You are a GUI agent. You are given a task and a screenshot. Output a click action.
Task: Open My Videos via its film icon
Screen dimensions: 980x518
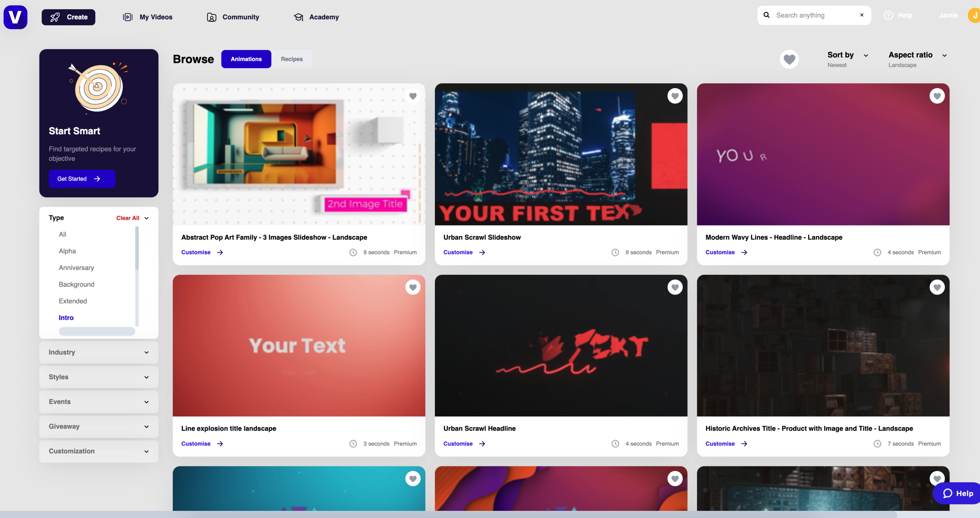[x=128, y=17]
